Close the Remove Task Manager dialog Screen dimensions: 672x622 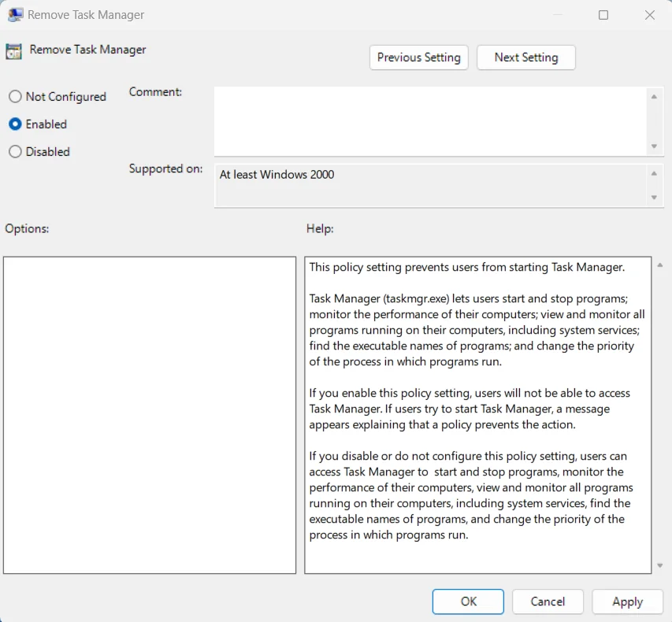(x=650, y=15)
